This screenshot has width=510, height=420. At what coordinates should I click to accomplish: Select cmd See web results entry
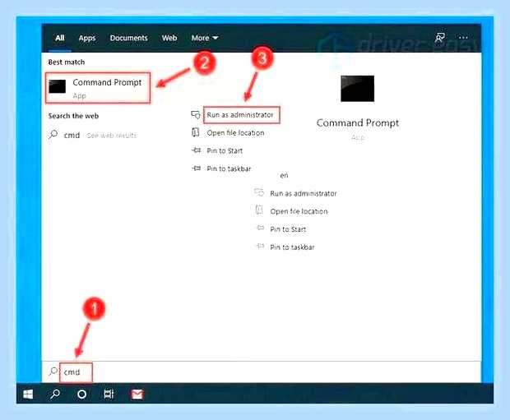pyautogui.click(x=100, y=135)
